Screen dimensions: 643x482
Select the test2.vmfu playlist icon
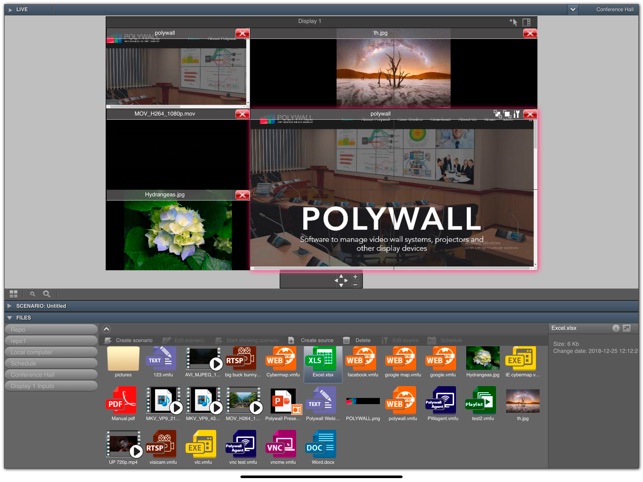coord(481,400)
